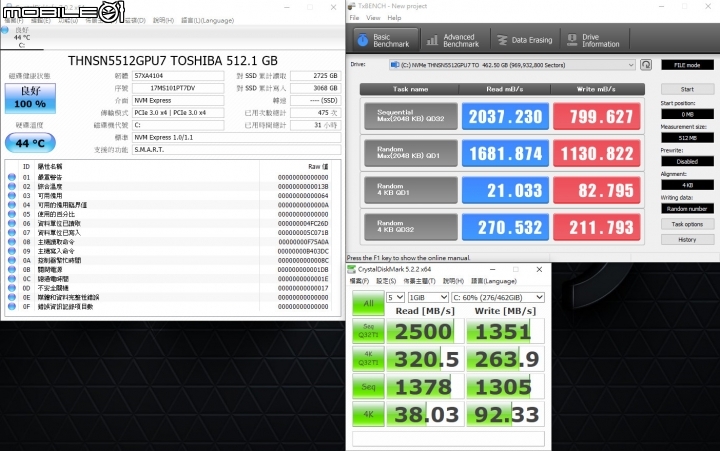Click the 2500 Seq Q32T1 read result
Screen dimensions: 720x451
click(x=425, y=331)
